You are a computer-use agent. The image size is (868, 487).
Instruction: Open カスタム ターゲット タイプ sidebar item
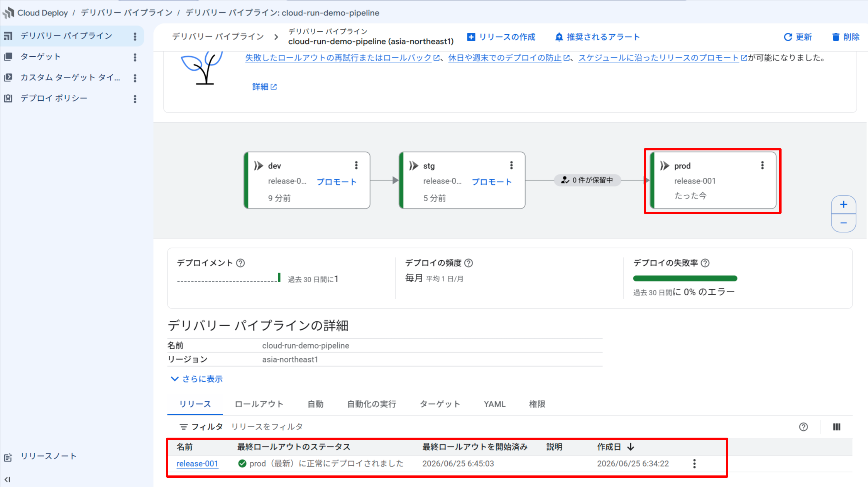coord(70,78)
